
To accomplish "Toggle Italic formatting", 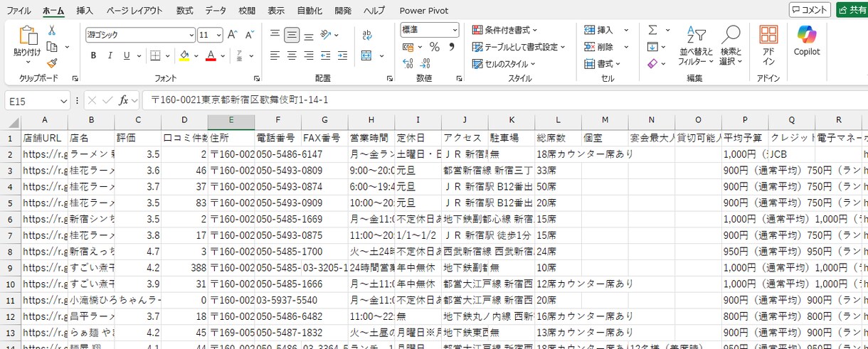I will (110, 55).
